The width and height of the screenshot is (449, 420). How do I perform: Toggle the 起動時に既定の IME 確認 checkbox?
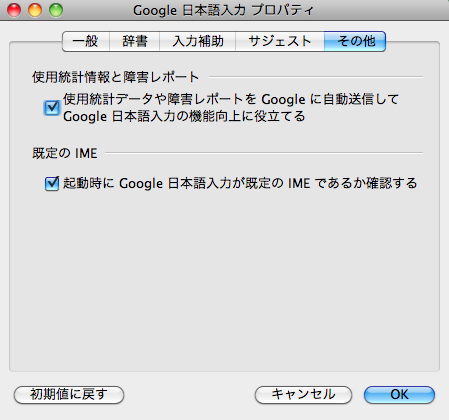click(52, 183)
